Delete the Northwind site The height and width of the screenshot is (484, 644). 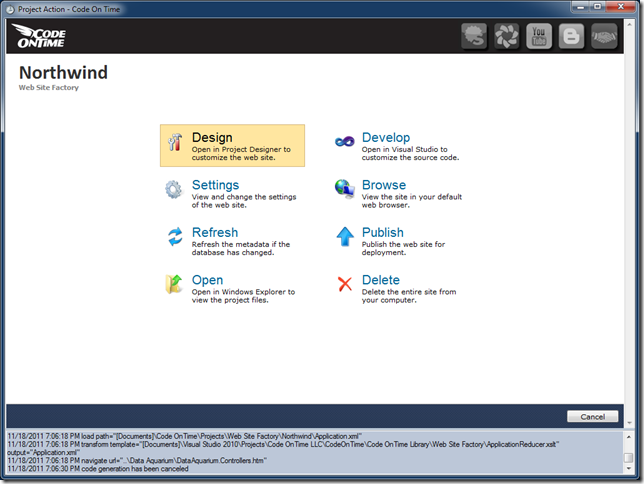(x=380, y=280)
